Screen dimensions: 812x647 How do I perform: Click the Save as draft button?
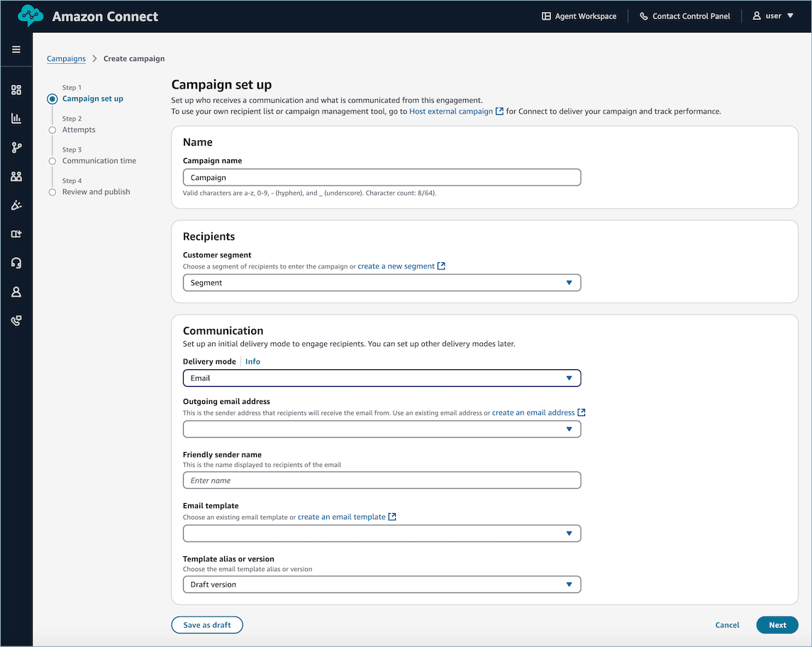(206, 624)
